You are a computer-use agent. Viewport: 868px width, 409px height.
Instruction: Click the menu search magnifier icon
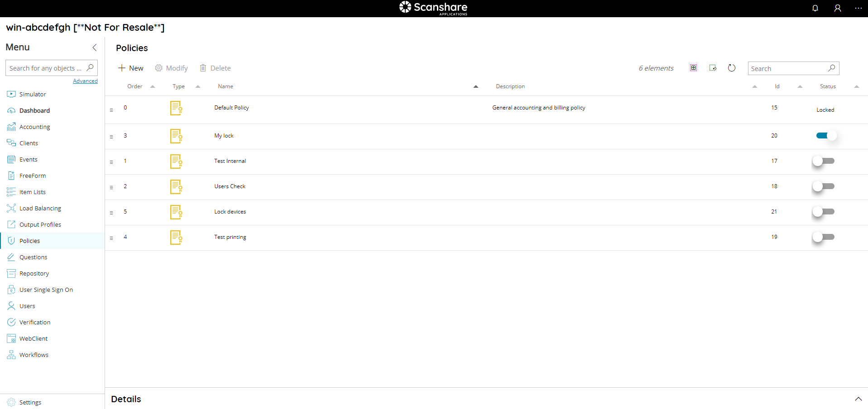pyautogui.click(x=90, y=68)
